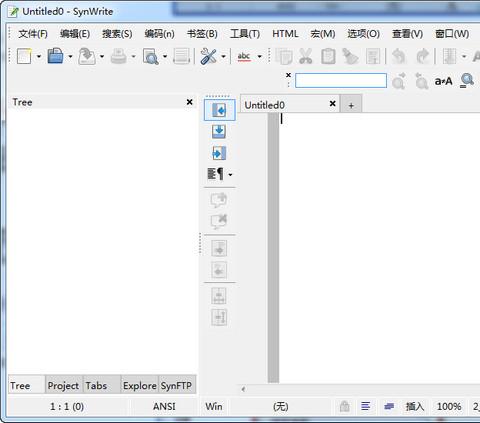The image size is (480, 423).
Task: Toggle the aA case sensitive option
Action: [444, 81]
